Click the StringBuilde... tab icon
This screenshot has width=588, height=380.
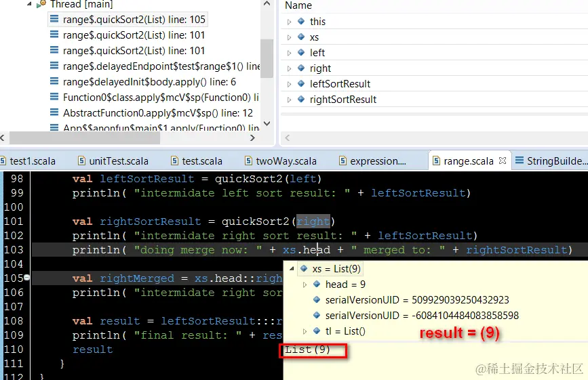point(520,161)
